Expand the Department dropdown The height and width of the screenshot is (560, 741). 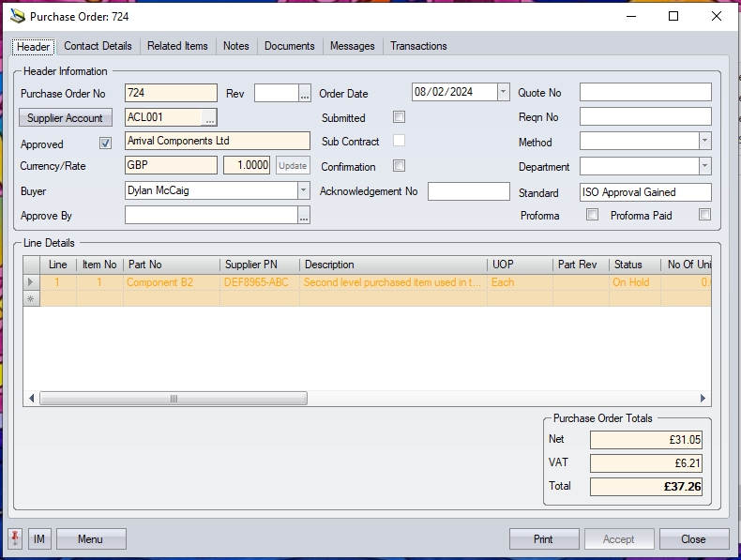[x=704, y=166]
